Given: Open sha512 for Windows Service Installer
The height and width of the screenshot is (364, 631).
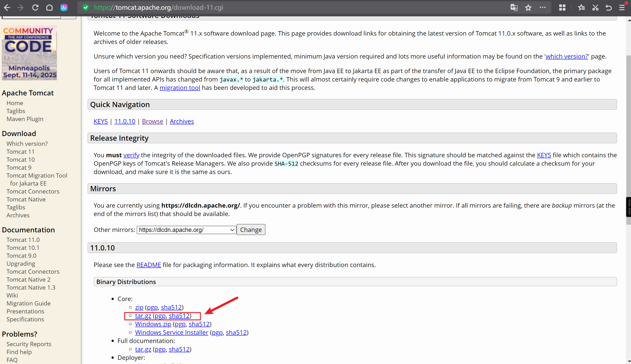Looking at the screenshot, I should click(x=236, y=332).
